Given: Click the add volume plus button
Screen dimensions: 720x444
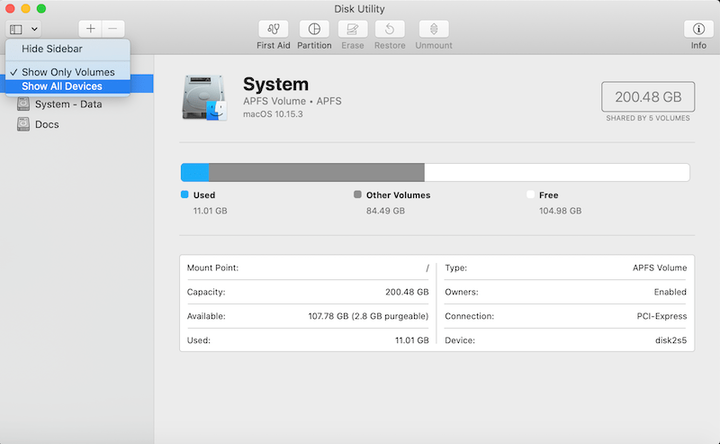Looking at the screenshot, I should (90, 29).
